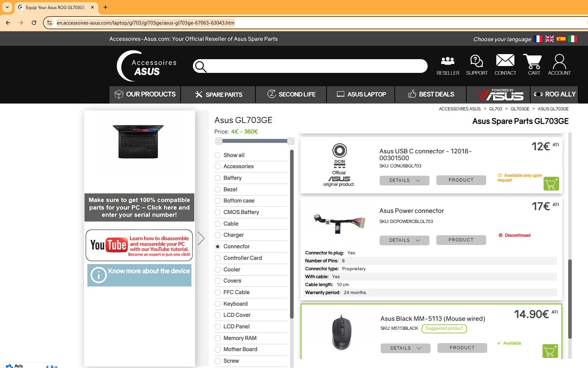This screenshot has height=368, width=588.
Task: Select the Show all filter
Action: tap(217, 155)
